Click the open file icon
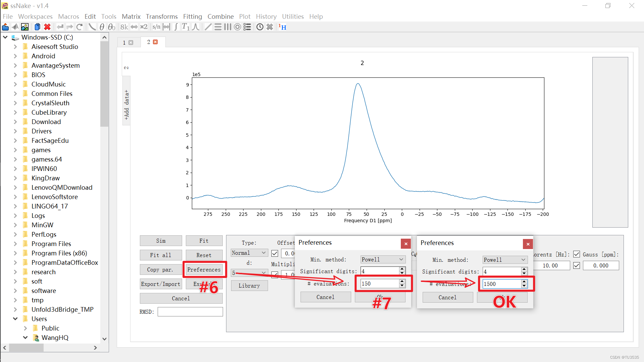644x362 pixels. [x=5, y=27]
